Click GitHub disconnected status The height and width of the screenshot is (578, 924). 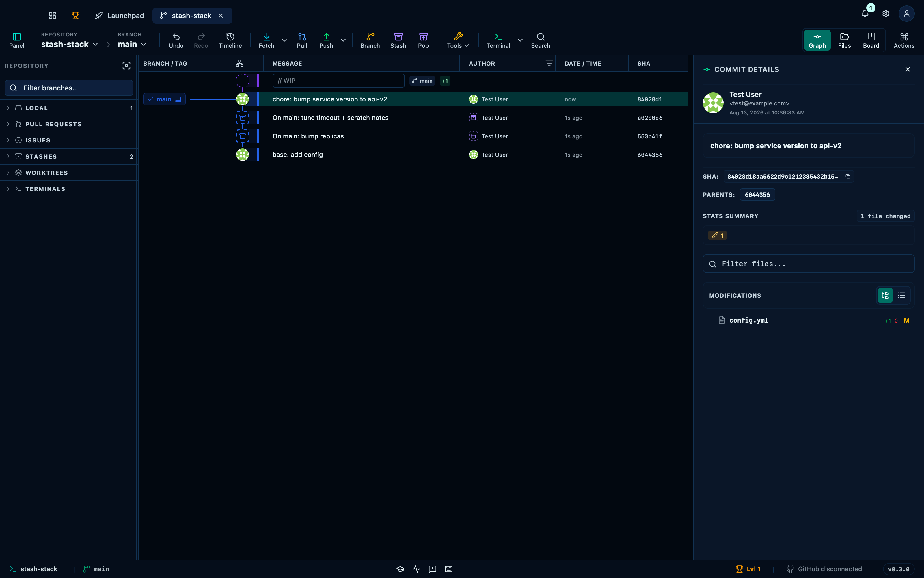(x=824, y=569)
